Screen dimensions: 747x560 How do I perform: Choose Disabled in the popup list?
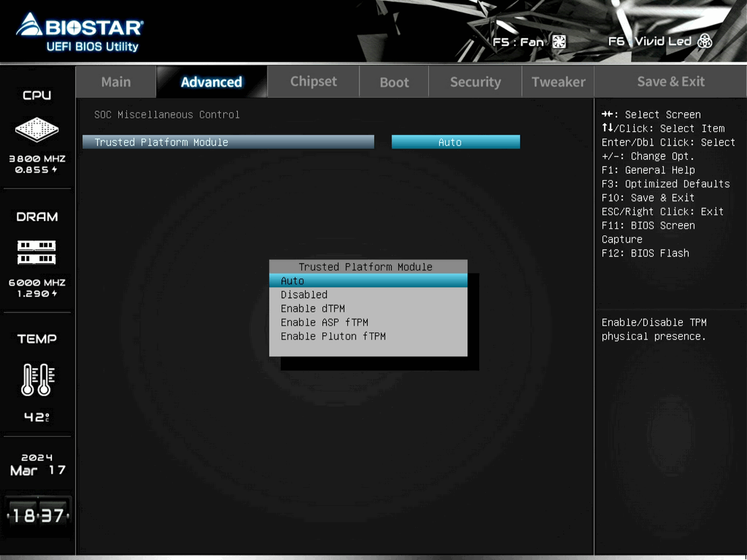(368, 295)
